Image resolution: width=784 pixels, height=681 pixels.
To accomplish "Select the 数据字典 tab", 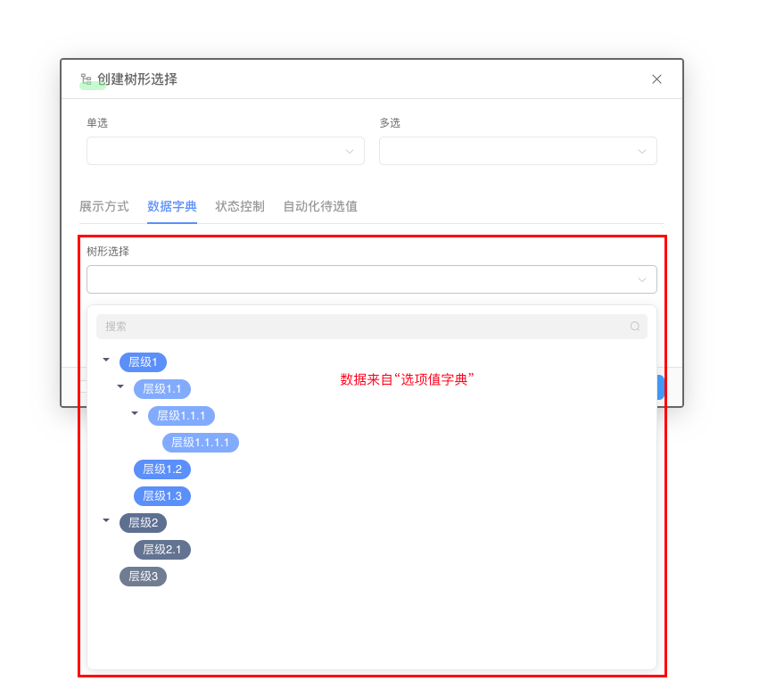I will pos(172,206).
